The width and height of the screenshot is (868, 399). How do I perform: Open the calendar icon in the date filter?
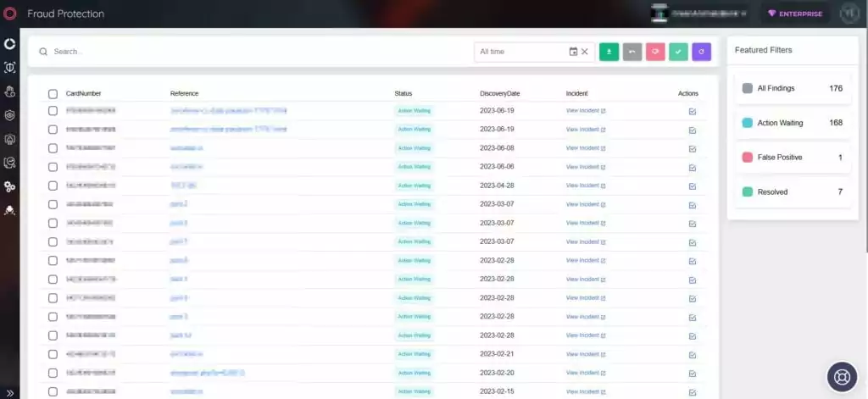574,52
